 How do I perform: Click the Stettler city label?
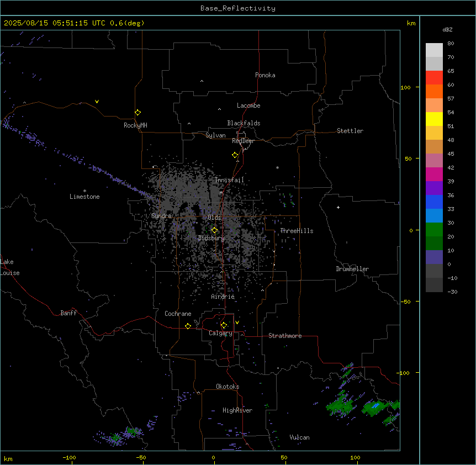[x=350, y=131]
